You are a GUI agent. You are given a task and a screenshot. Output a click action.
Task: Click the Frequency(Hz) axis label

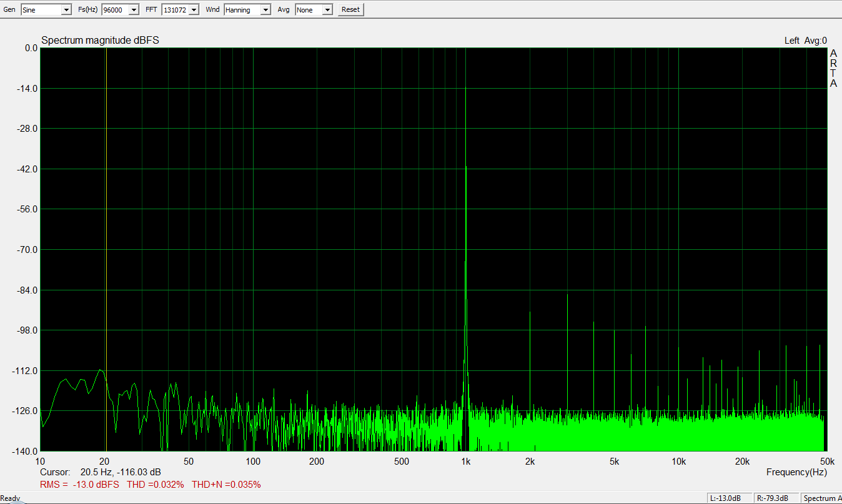(x=796, y=473)
